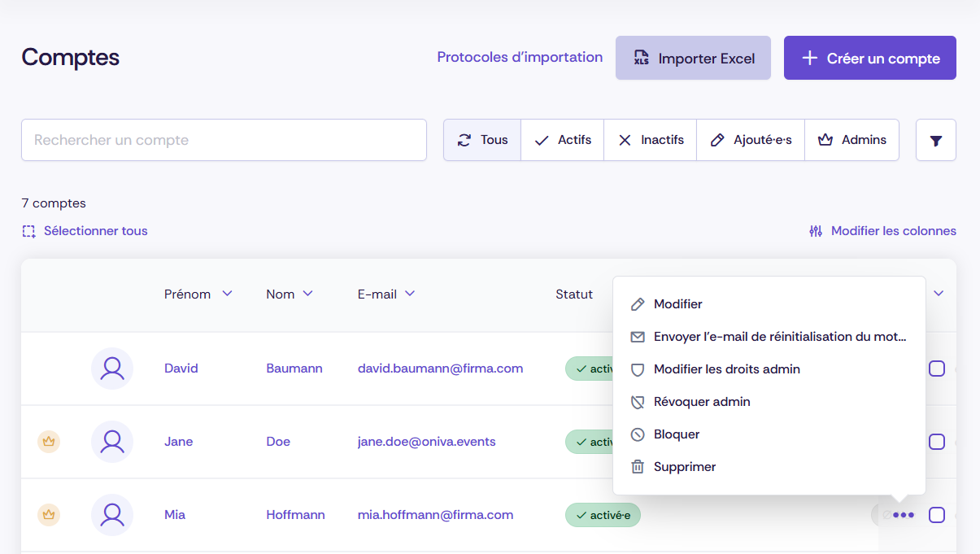Open the Protocoles d'importation link
This screenshot has width=980, height=554.
click(520, 58)
